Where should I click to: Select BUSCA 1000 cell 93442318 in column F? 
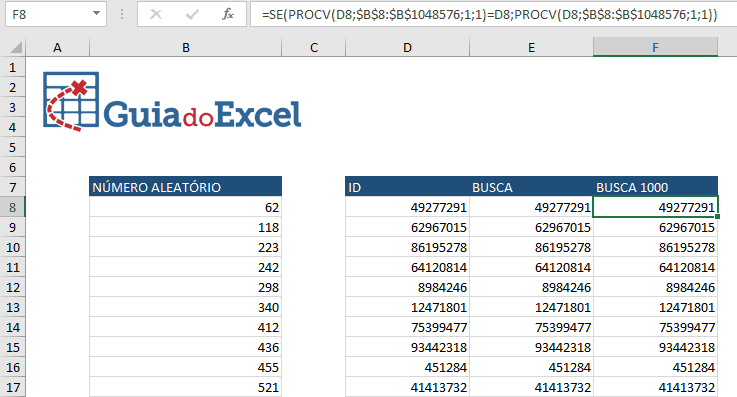click(x=655, y=347)
